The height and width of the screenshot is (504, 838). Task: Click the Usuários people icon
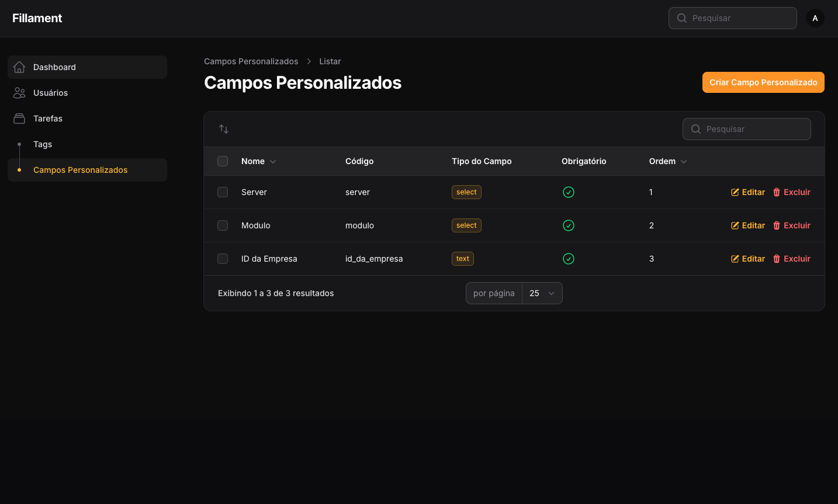pyautogui.click(x=19, y=93)
